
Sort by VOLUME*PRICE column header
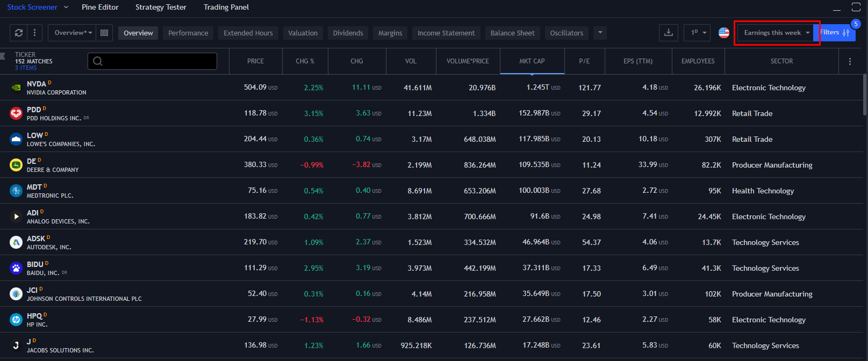point(468,61)
